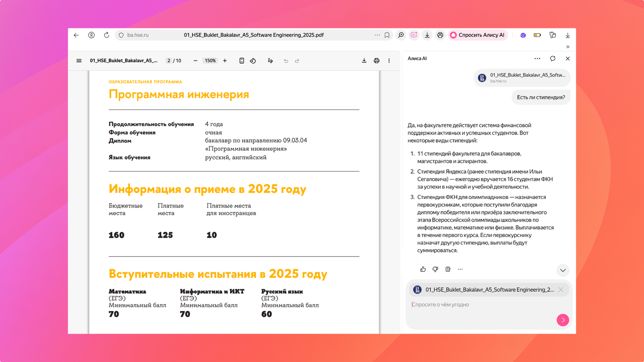This screenshot has height=362, width=644.
Task: Zoom in the PDF with plus
Action: tap(225, 61)
